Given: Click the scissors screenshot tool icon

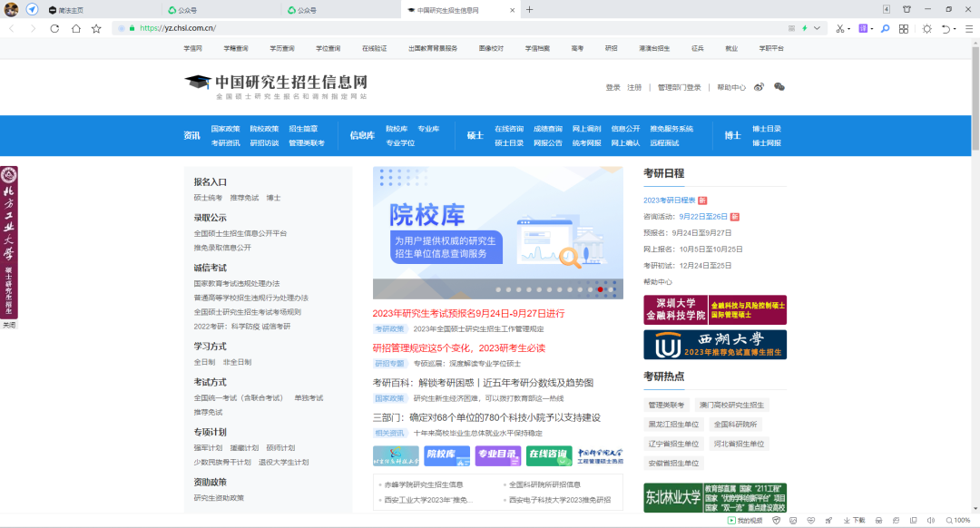Looking at the screenshot, I should pyautogui.click(x=840, y=29).
